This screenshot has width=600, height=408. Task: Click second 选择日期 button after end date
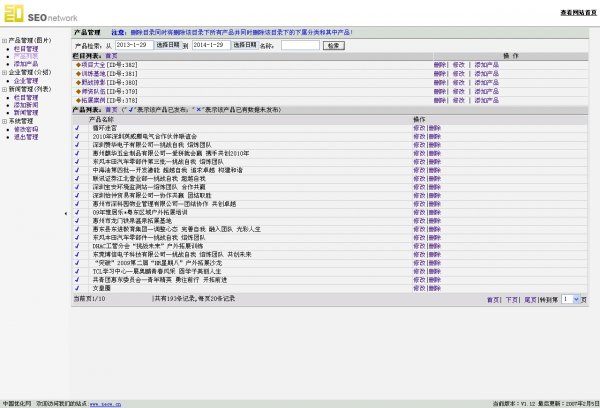click(x=245, y=45)
